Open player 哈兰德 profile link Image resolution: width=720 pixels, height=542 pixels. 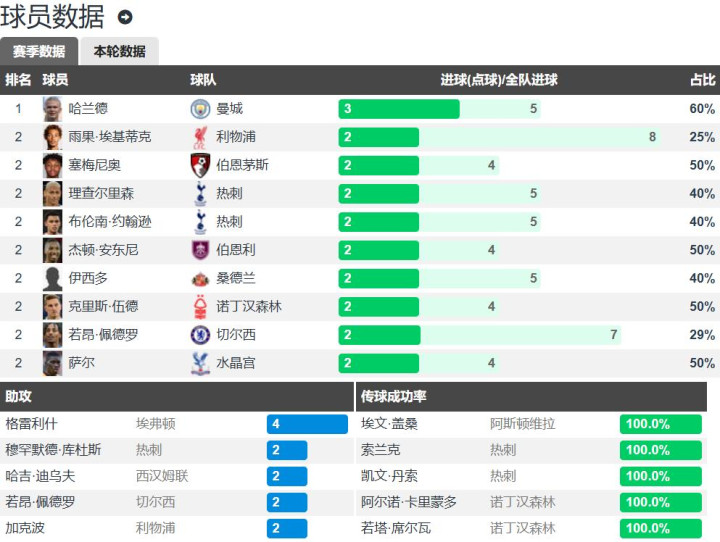(88, 109)
